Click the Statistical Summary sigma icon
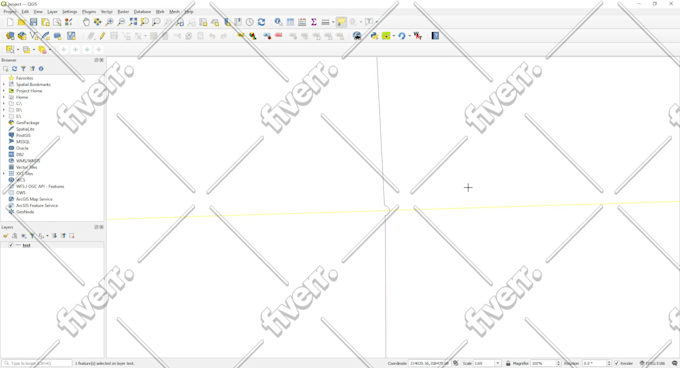 (x=314, y=22)
